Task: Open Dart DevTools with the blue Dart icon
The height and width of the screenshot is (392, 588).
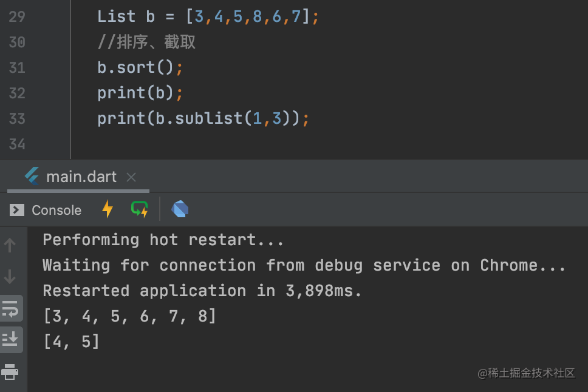Action: pyautogui.click(x=179, y=209)
